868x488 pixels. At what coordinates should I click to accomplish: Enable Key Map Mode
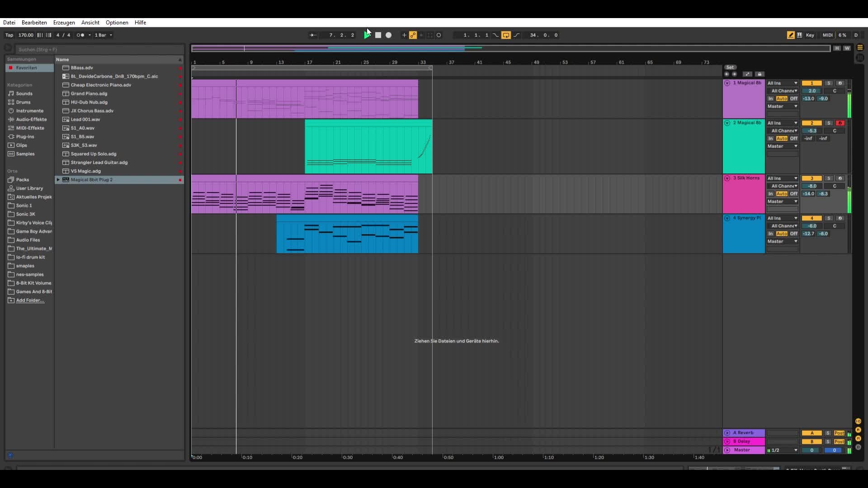(810, 35)
